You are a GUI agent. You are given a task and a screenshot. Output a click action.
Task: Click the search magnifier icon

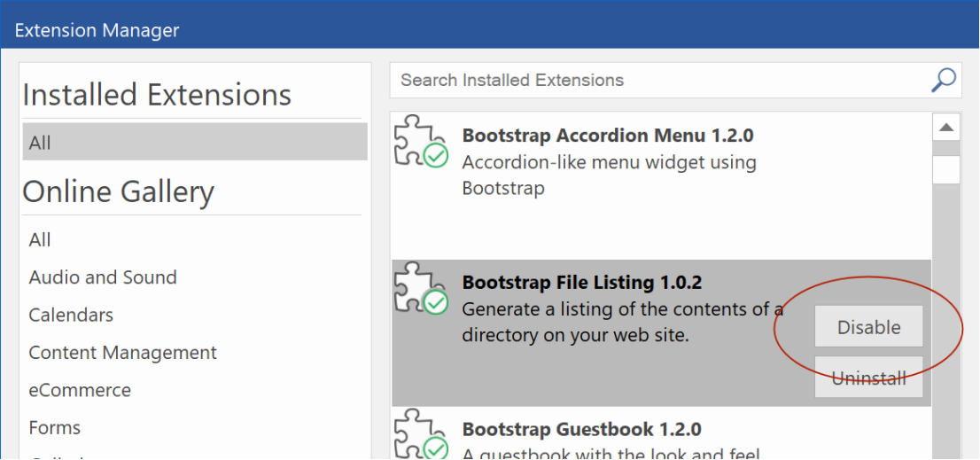pyautogui.click(x=944, y=81)
